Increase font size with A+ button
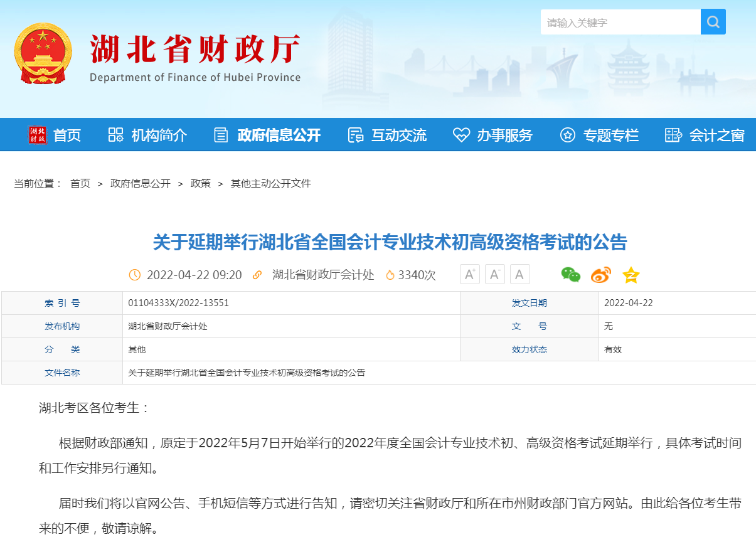This screenshot has width=756, height=547. click(x=470, y=275)
